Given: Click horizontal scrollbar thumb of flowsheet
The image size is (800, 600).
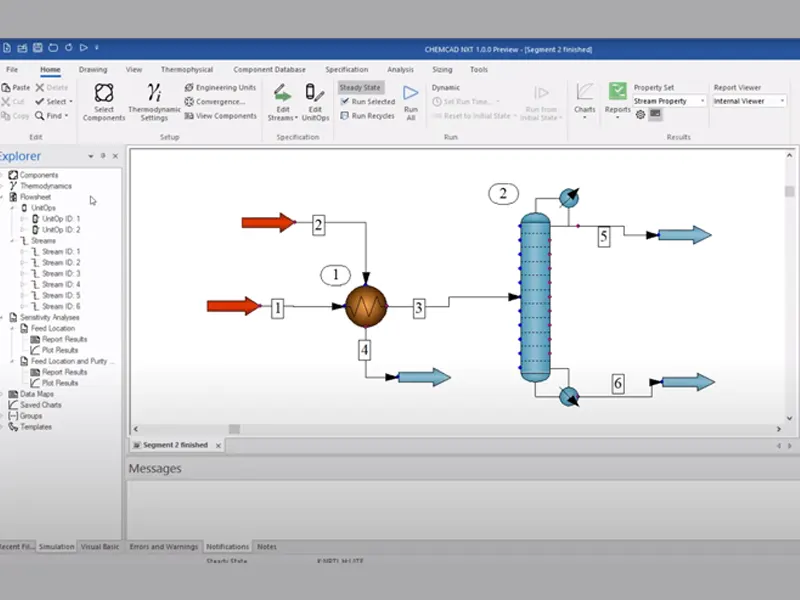Looking at the screenshot, I should [x=234, y=429].
